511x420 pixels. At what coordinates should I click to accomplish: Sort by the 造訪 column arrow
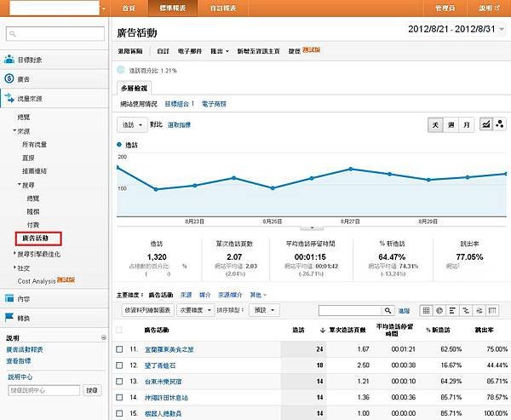323,331
